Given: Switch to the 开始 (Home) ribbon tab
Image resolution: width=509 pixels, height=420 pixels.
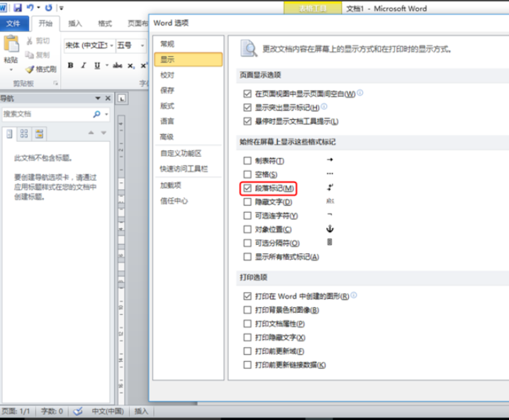Looking at the screenshot, I should click(x=45, y=23).
